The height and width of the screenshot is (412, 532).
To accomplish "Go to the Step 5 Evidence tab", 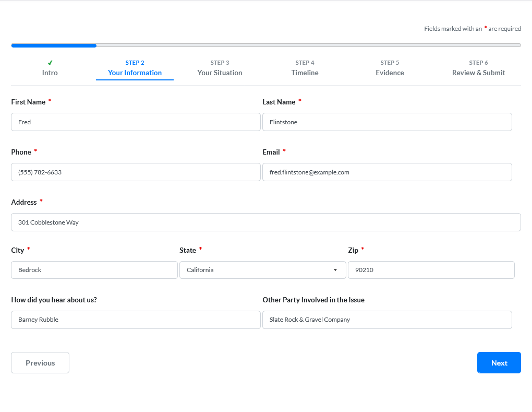I will coord(390,68).
